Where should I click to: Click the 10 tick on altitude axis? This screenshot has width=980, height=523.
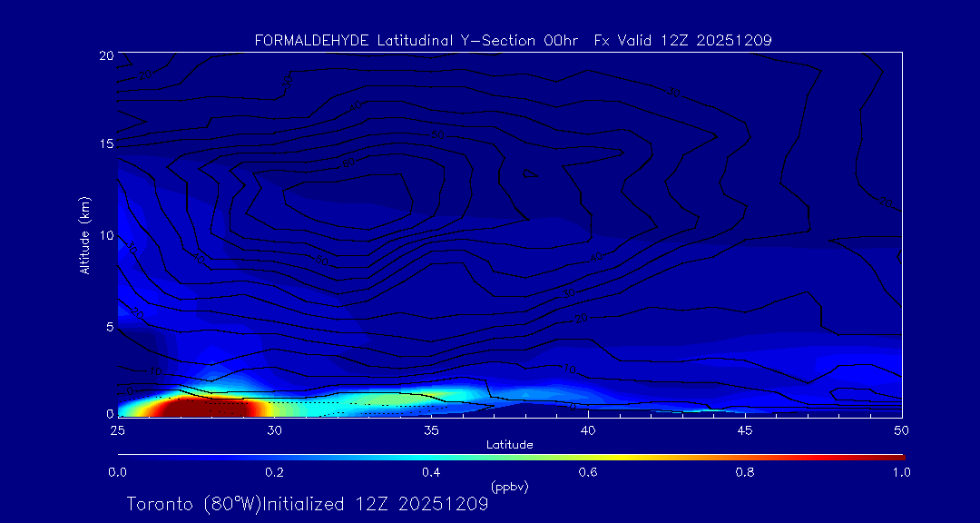105,235
